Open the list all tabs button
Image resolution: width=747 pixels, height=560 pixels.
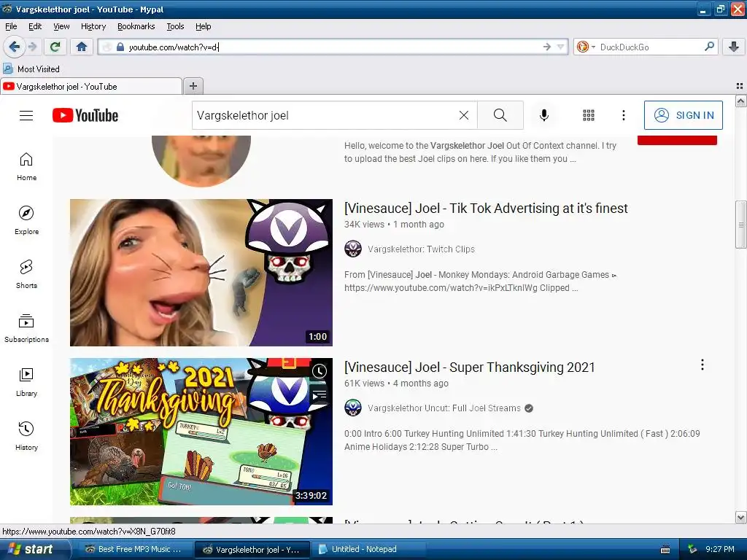[740, 86]
